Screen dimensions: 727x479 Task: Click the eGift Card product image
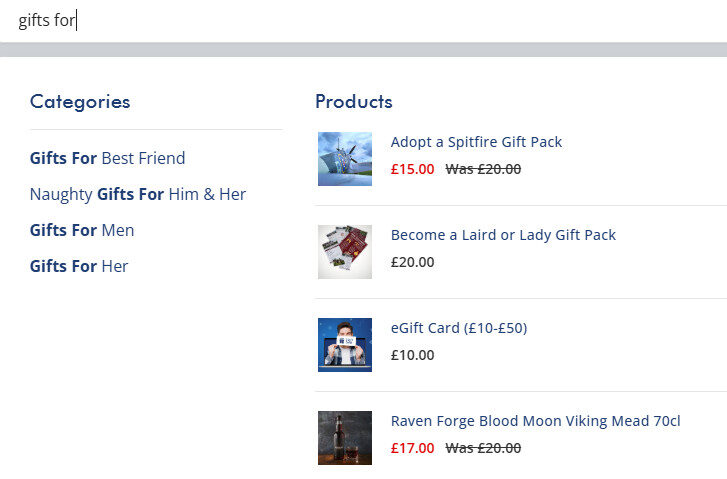click(x=345, y=344)
